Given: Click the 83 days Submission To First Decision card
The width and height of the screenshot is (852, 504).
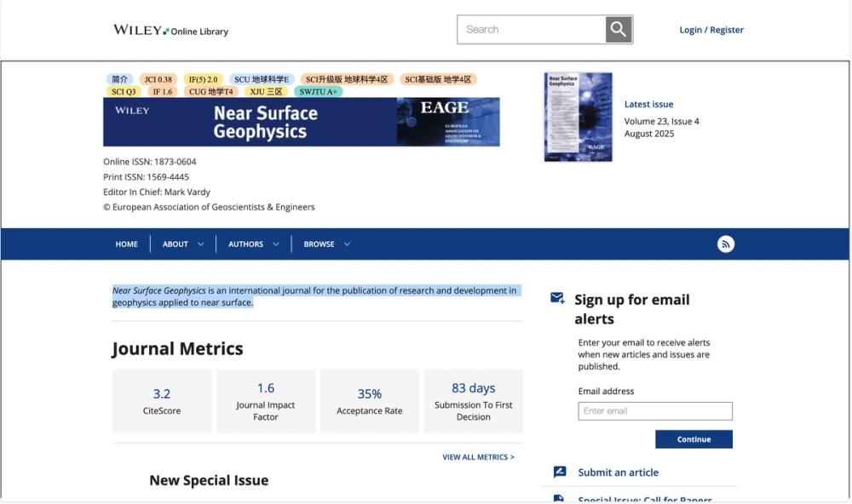Looking at the screenshot, I should [473, 401].
